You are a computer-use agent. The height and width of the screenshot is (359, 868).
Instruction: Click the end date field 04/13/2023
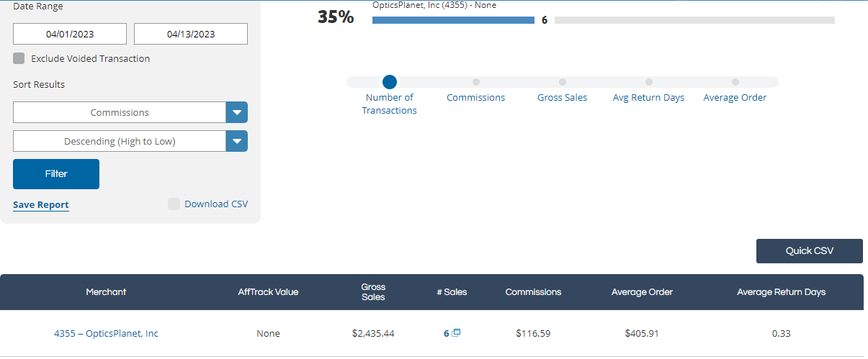(x=191, y=34)
